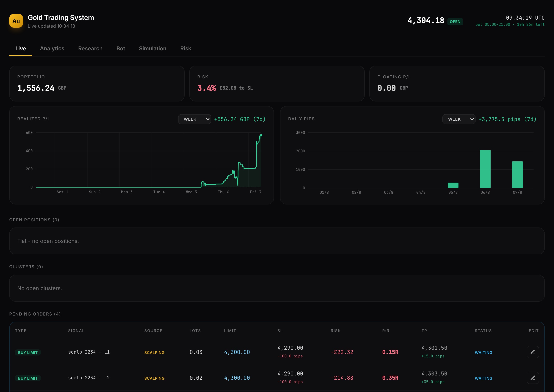This screenshot has height=392, width=554.
Task: Open the Simulation tab
Action: pyautogui.click(x=153, y=48)
